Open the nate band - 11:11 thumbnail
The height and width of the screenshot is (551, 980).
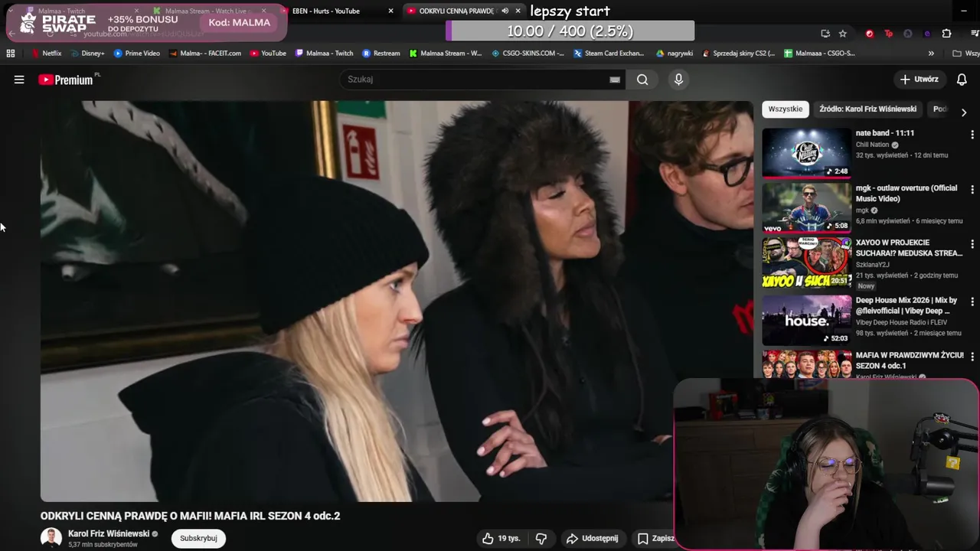pos(806,152)
